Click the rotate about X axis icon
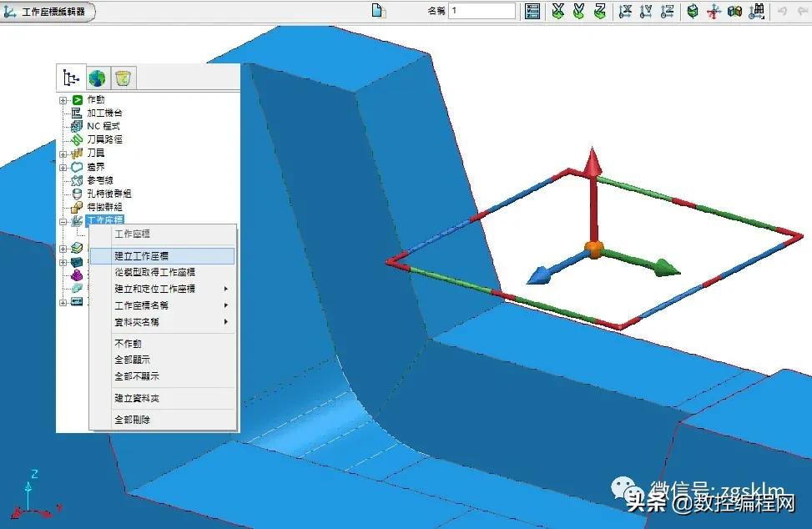The width and height of the screenshot is (812, 529). (x=557, y=11)
